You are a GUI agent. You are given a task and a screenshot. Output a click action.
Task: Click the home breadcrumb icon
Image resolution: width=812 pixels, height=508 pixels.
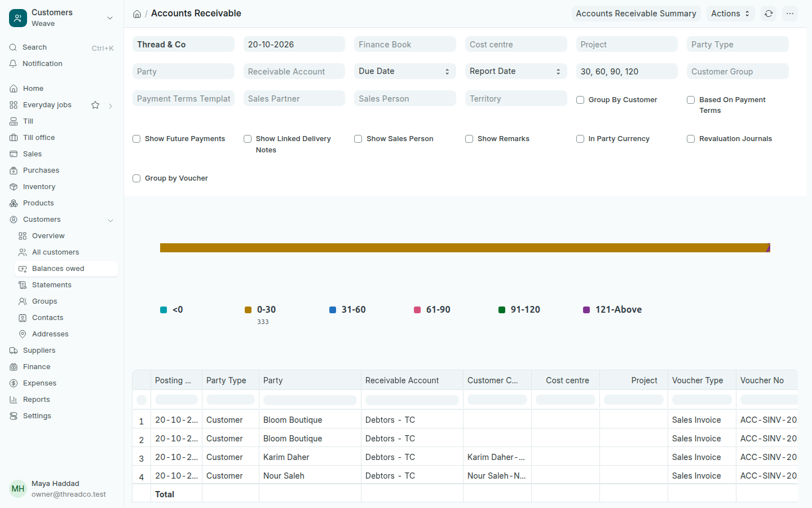pyautogui.click(x=137, y=14)
